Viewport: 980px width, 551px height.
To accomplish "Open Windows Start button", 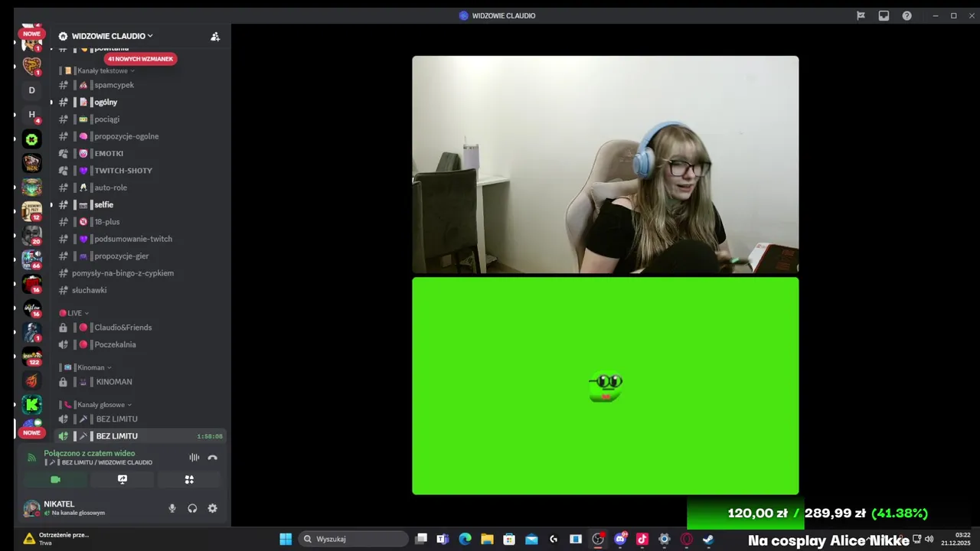I will (286, 539).
